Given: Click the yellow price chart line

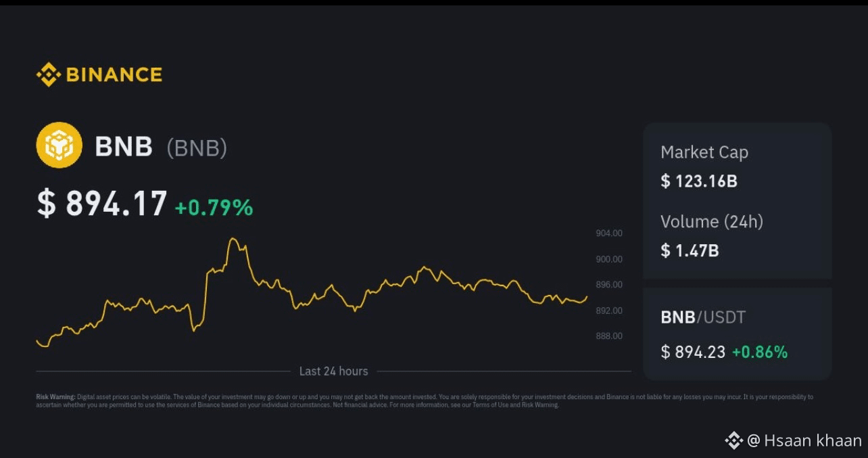Looking at the screenshot, I should (311, 292).
